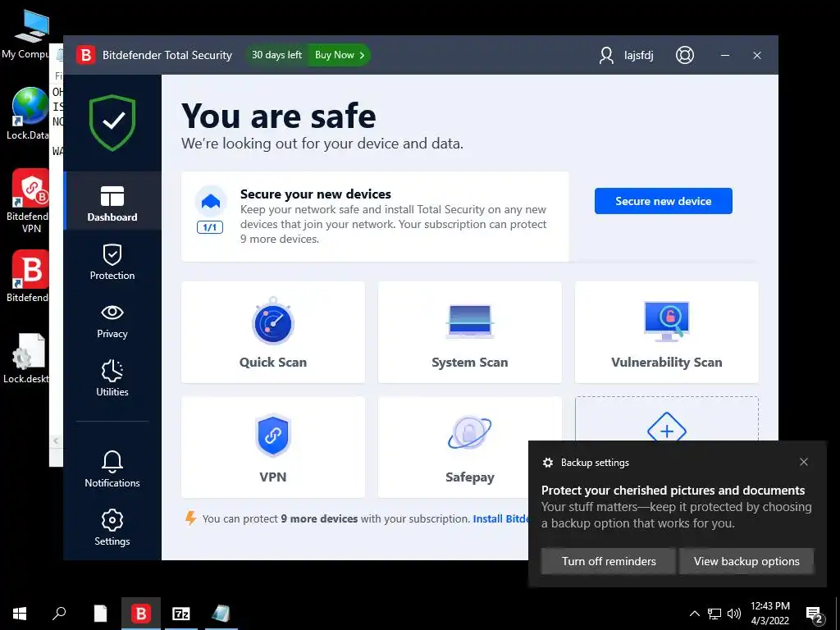
Task: Click the last taskbar app icon after 7-Zip
Action: (221, 614)
